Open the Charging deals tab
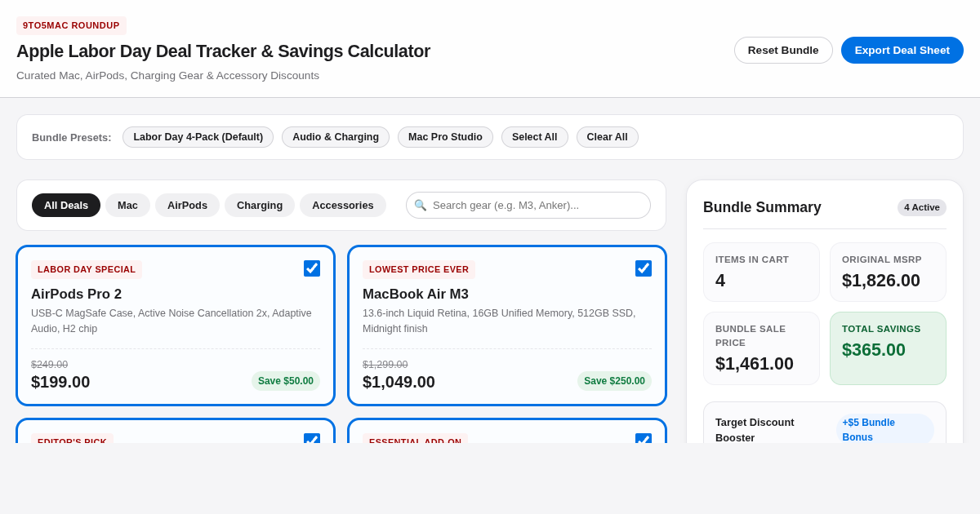980x514 pixels. pyautogui.click(x=260, y=205)
